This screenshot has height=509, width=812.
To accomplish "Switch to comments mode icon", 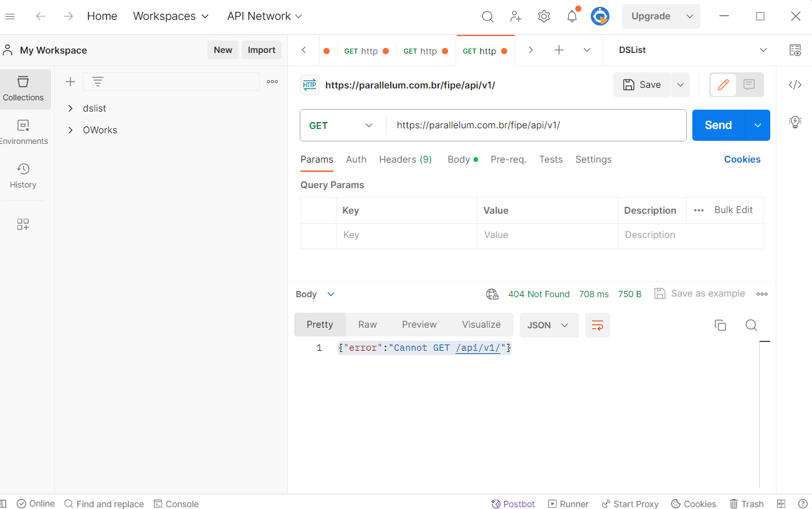I will tap(749, 85).
